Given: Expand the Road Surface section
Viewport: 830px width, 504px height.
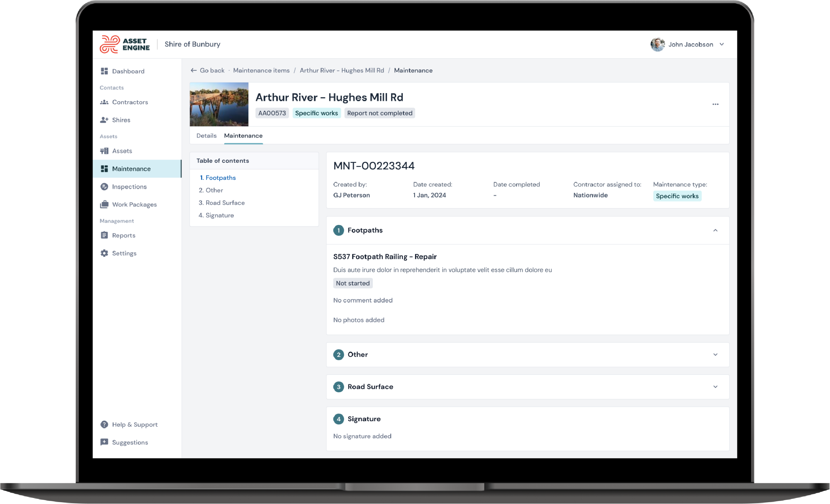Looking at the screenshot, I should pyautogui.click(x=716, y=387).
